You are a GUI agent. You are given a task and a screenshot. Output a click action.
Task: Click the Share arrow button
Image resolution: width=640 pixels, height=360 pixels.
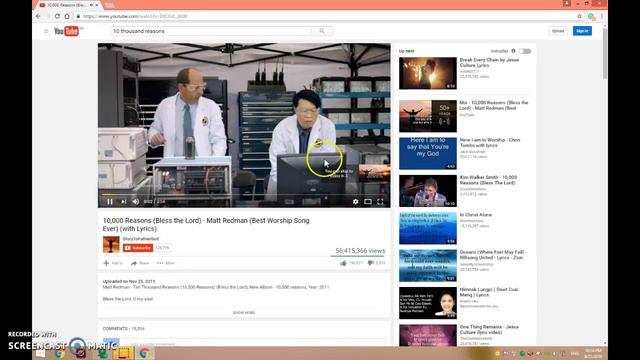coord(140,263)
